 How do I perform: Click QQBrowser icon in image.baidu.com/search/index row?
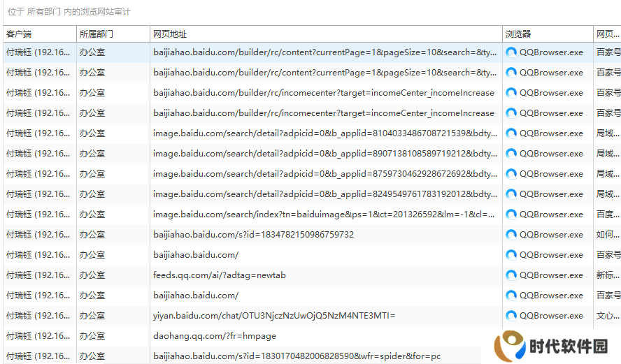point(511,214)
